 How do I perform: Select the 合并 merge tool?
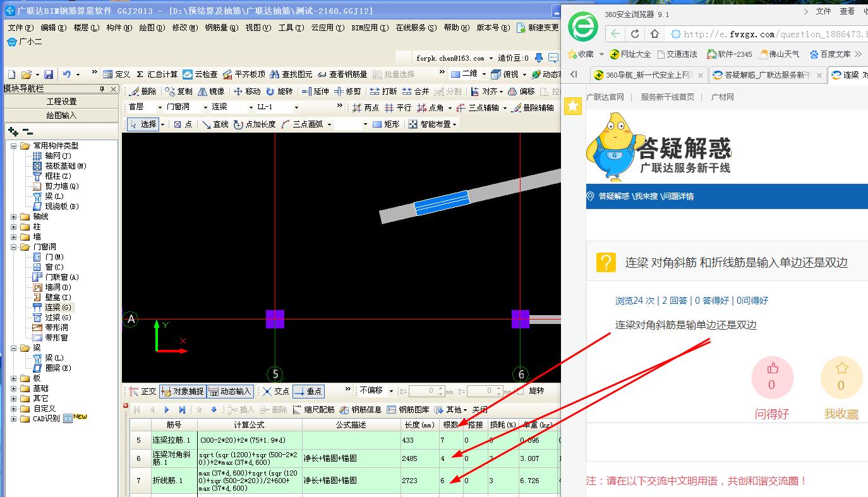pos(416,92)
